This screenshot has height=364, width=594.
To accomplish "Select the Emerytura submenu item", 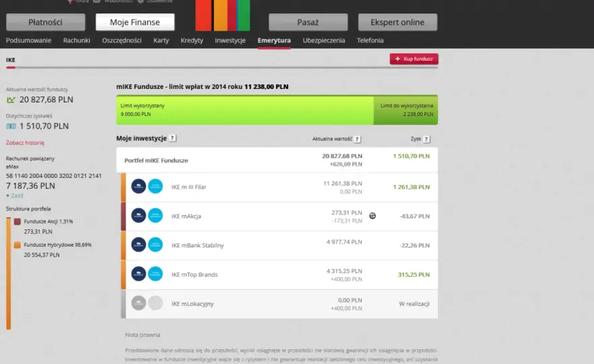I will point(274,40).
